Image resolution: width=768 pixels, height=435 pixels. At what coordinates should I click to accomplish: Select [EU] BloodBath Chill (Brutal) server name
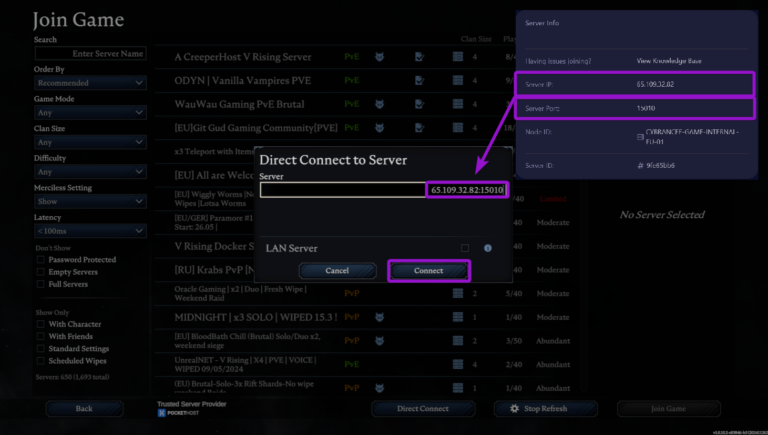(x=247, y=340)
